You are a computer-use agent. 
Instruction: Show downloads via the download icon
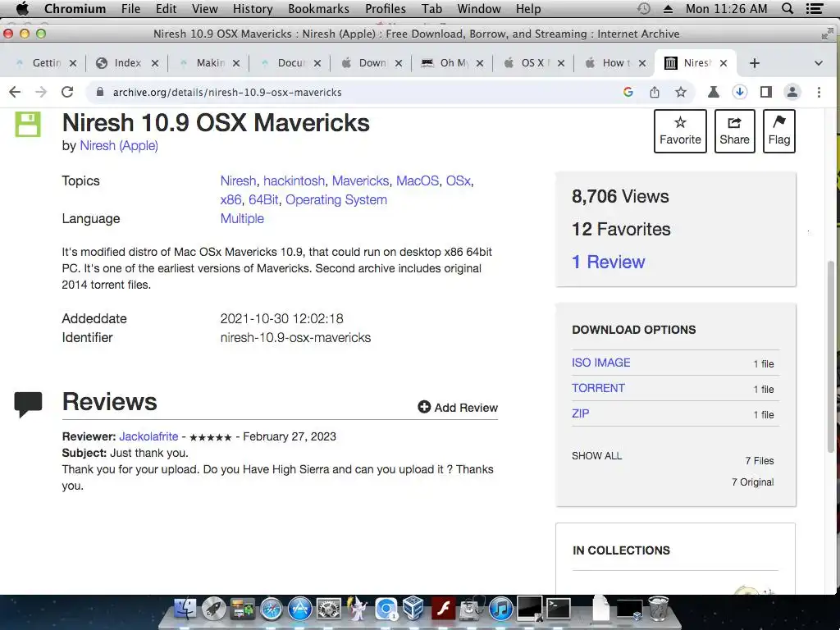coord(740,92)
